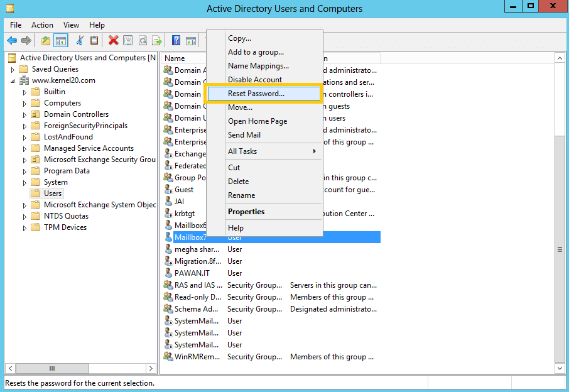Screen dimensions: 569x392
Task: Open the Action menu
Action: click(43, 25)
